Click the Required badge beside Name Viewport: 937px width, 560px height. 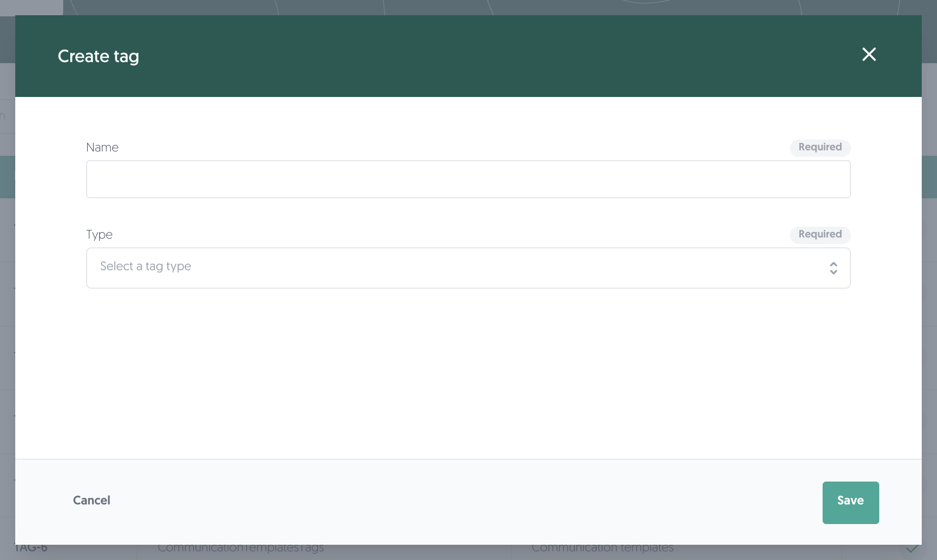point(820,147)
